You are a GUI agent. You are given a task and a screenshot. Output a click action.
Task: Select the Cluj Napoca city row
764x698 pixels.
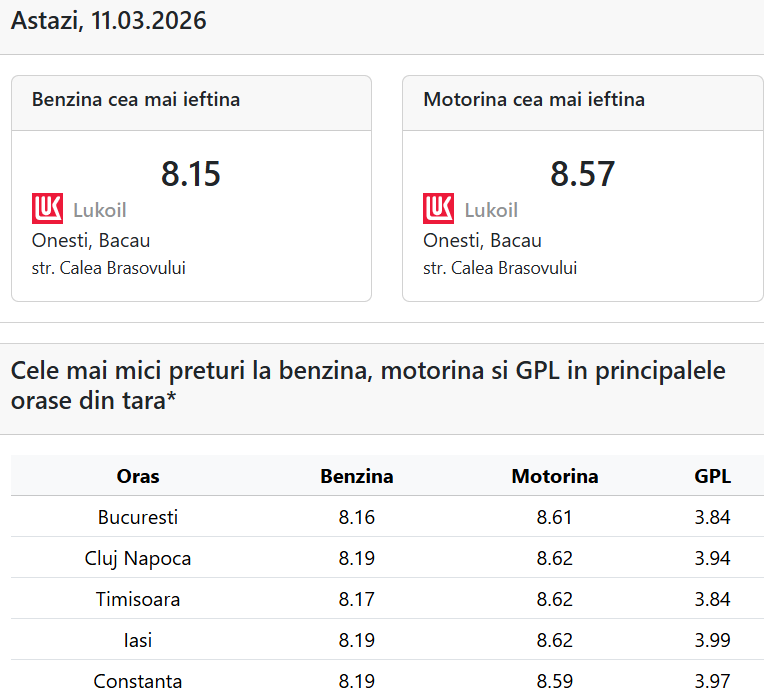point(138,559)
